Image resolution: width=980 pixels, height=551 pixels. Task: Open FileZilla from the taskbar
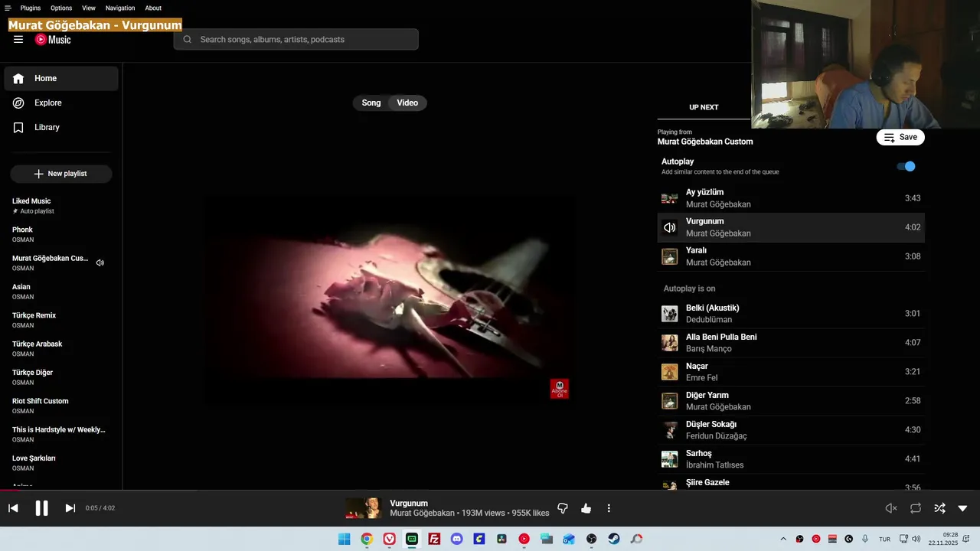click(x=434, y=539)
